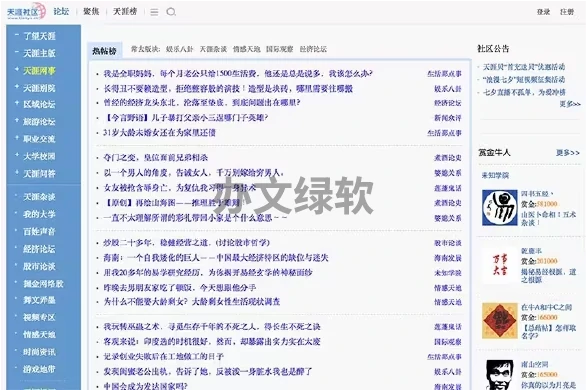Open announcement 七夕直播不孤单
This screenshot has width=586, height=390.
pos(524,92)
